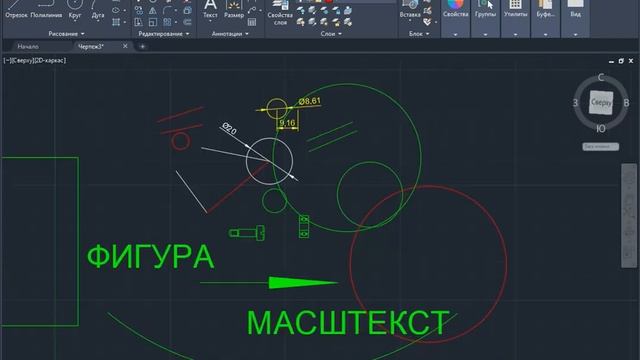Select the green bolt block drawing

(x=247, y=233)
